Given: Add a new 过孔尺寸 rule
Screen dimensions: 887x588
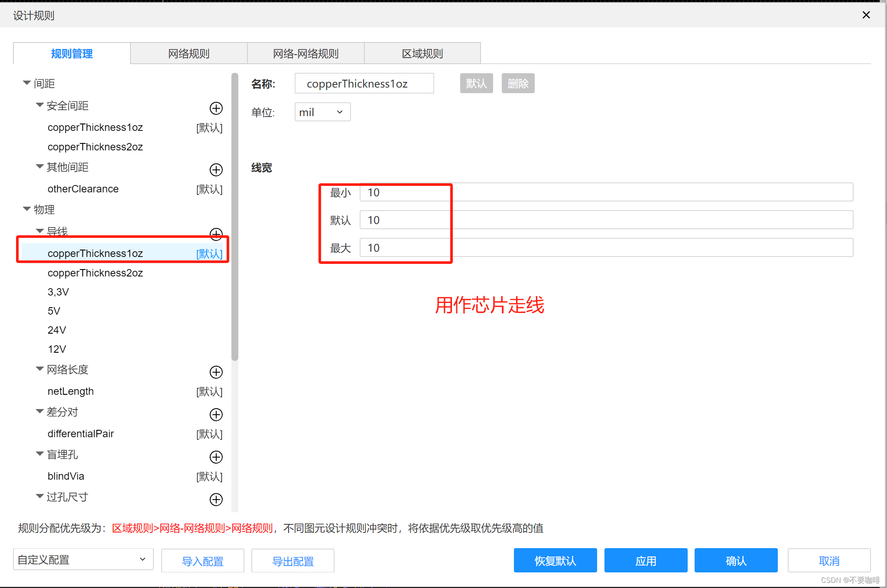Looking at the screenshot, I should 216,499.
